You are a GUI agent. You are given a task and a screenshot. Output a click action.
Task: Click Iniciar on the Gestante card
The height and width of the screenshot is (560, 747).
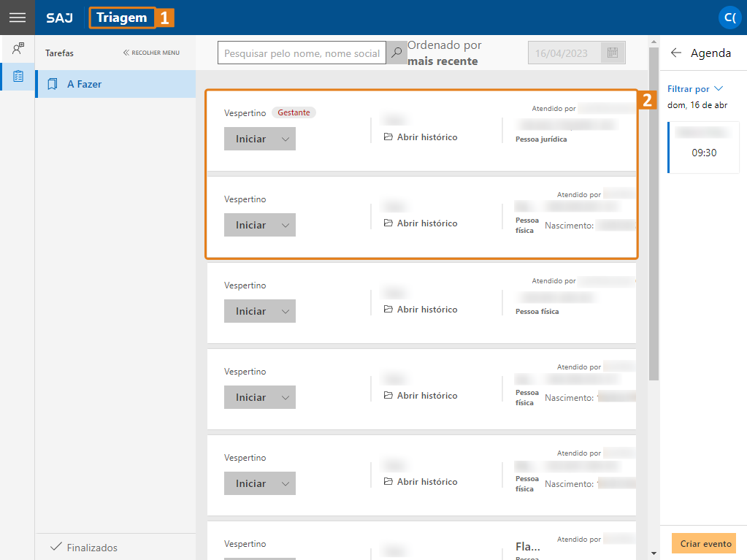250,139
